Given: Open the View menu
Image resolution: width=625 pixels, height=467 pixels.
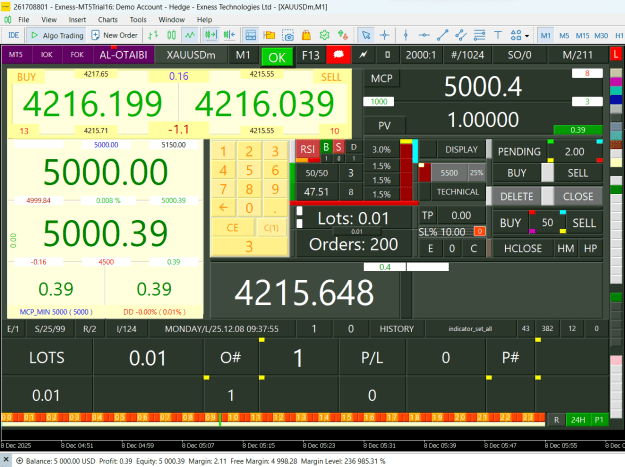Looking at the screenshot, I should 49,20.
